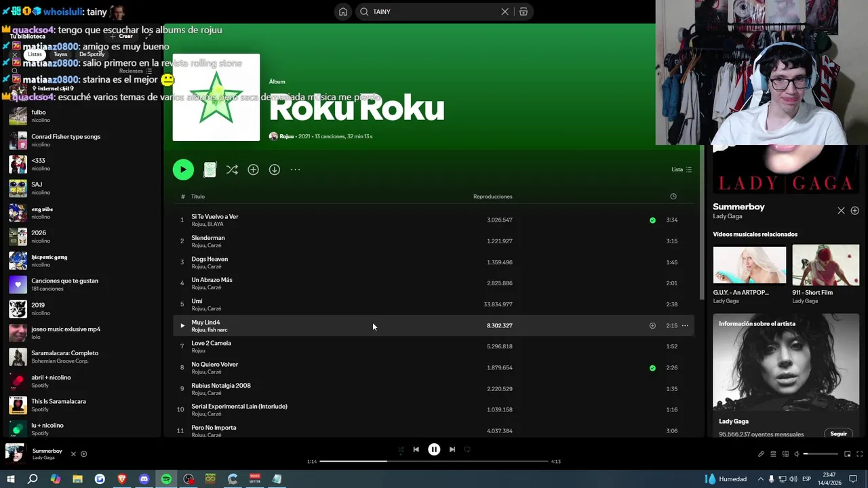The width and height of the screenshot is (868, 488).
Task: Expand the system tray hidden icons chevron
Action: tap(760, 479)
